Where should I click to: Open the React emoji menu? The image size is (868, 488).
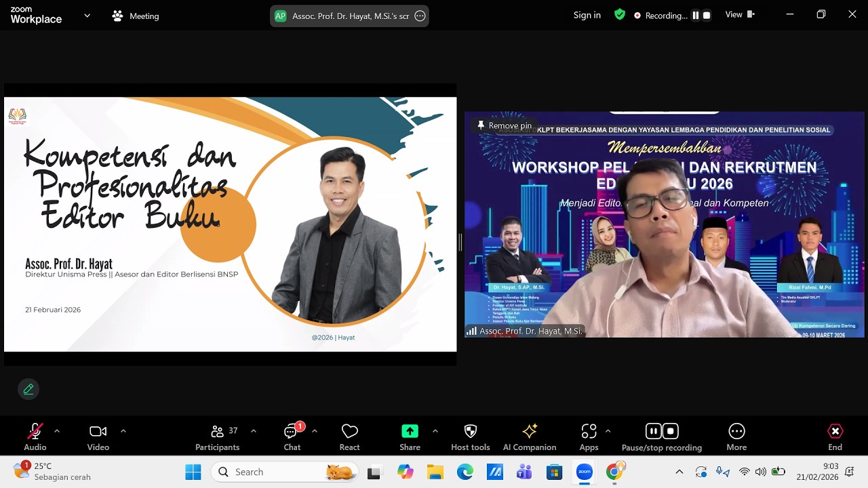pos(350,436)
